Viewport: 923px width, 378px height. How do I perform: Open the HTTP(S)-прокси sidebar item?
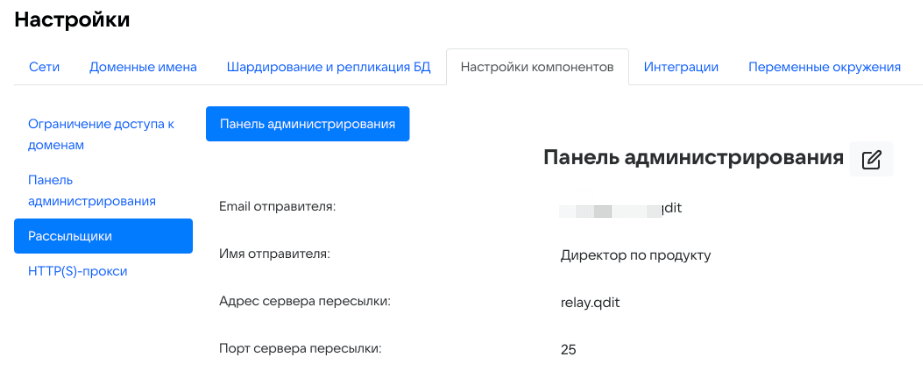point(78,271)
